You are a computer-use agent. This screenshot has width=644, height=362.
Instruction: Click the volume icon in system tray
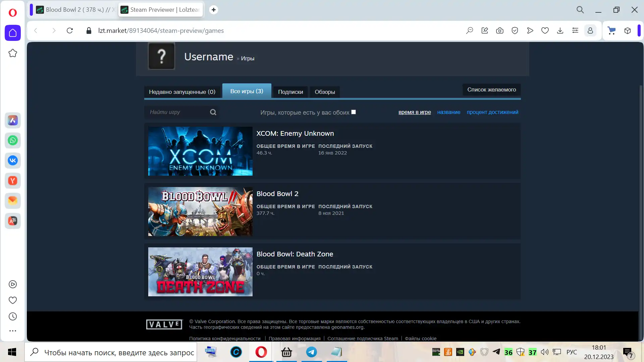[545, 352]
